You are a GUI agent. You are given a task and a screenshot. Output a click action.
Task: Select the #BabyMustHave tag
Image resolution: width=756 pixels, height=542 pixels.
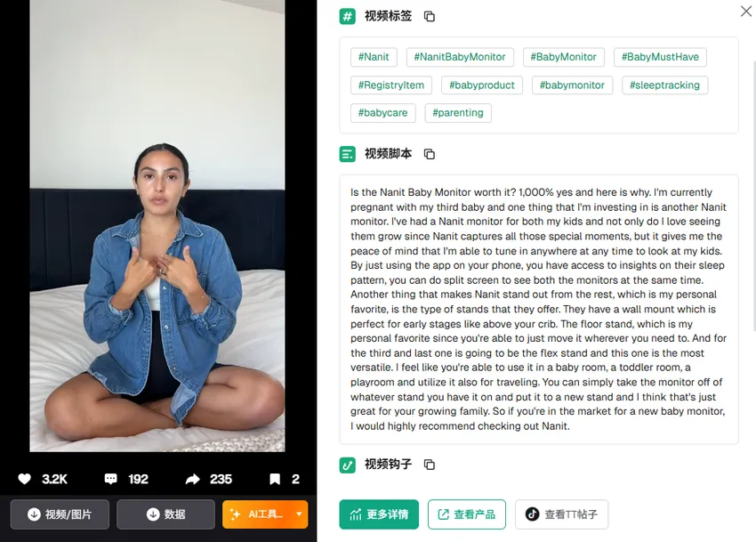tap(660, 57)
